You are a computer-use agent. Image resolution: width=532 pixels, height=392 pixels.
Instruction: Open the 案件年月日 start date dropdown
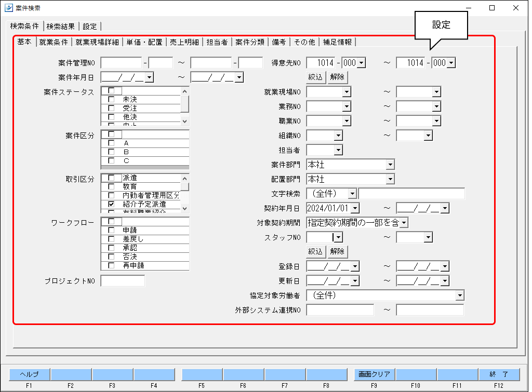tap(149, 77)
